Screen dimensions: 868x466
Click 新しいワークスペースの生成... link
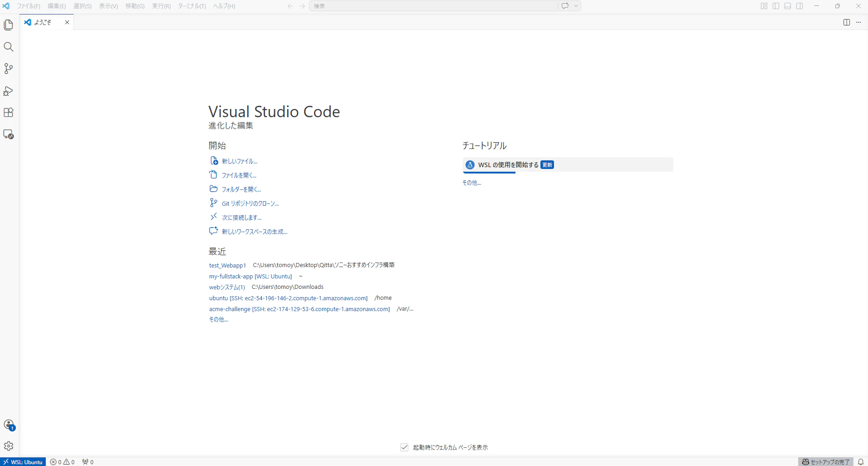coord(255,232)
